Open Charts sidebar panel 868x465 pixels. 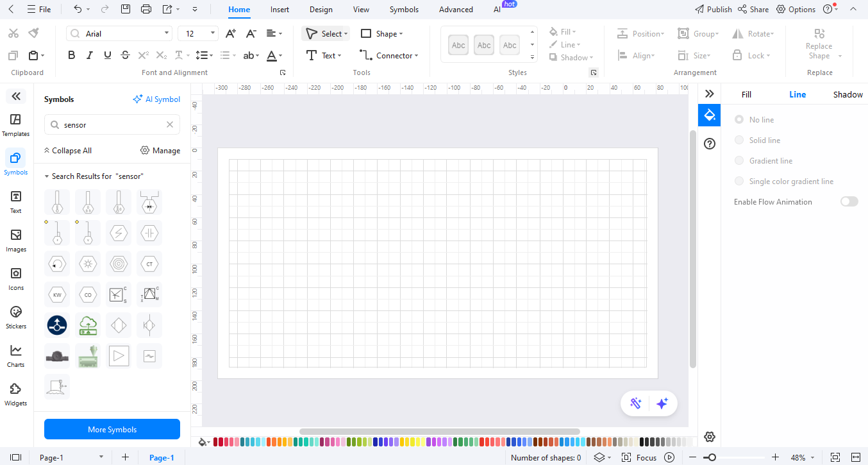[16, 356]
